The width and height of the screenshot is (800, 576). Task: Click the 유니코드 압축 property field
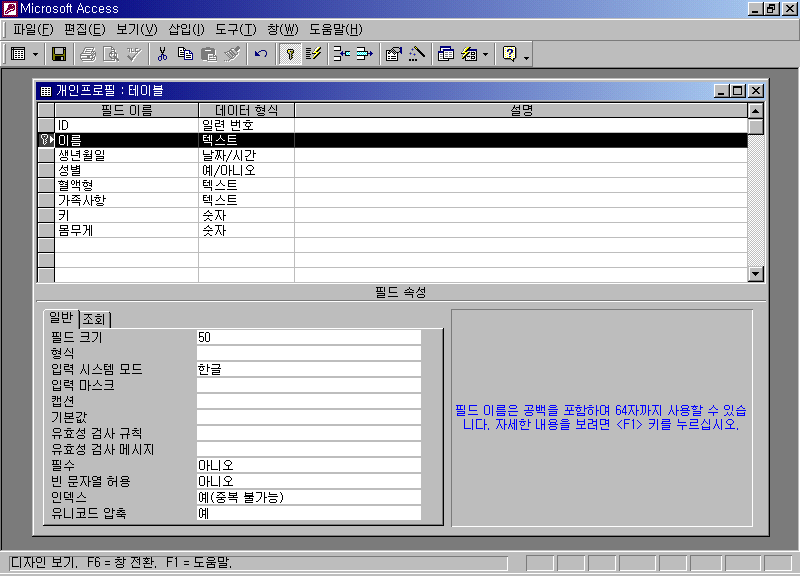tap(309, 513)
